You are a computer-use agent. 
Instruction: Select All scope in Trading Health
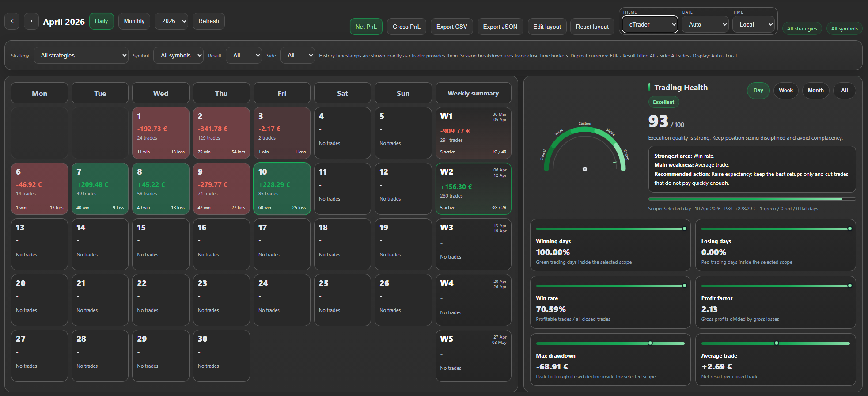click(844, 91)
